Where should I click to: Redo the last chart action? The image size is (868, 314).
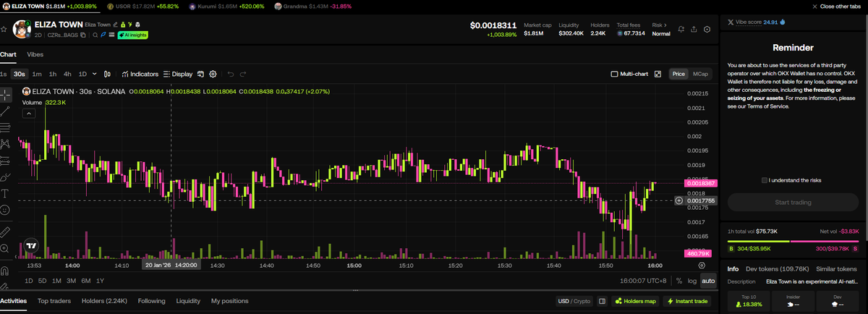point(244,74)
